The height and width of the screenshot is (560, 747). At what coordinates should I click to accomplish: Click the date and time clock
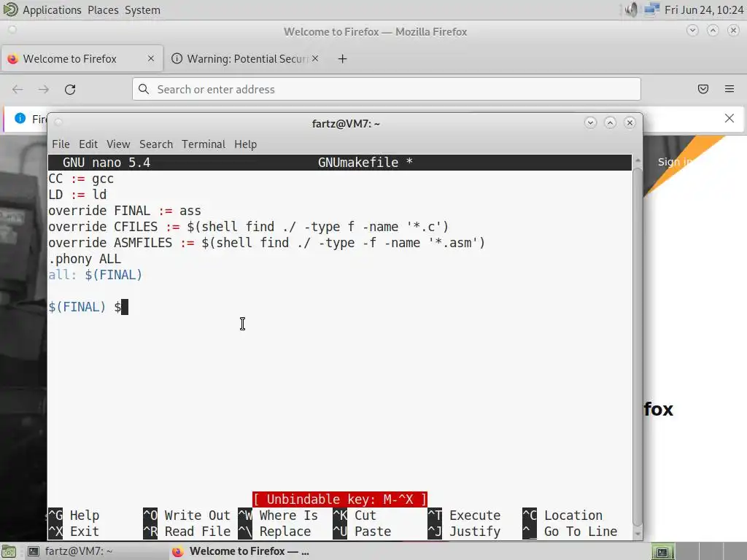coord(704,10)
